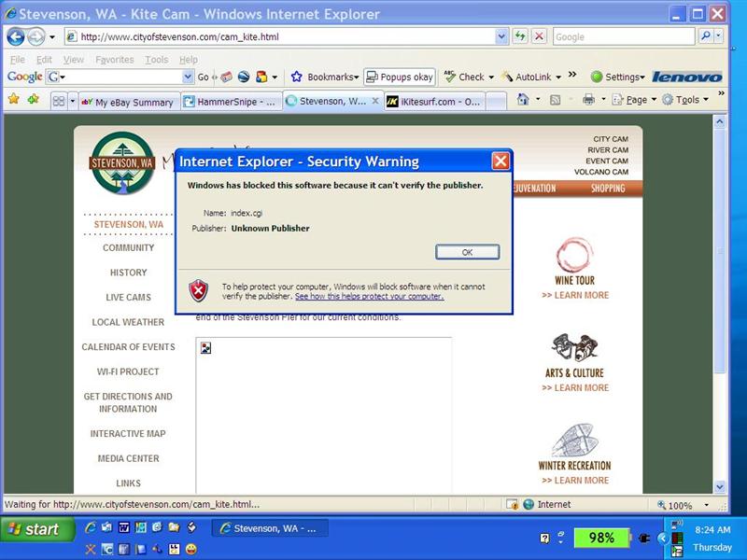Open the Page dropdown menu
This screenshot has width=747, height=560.
636,100
